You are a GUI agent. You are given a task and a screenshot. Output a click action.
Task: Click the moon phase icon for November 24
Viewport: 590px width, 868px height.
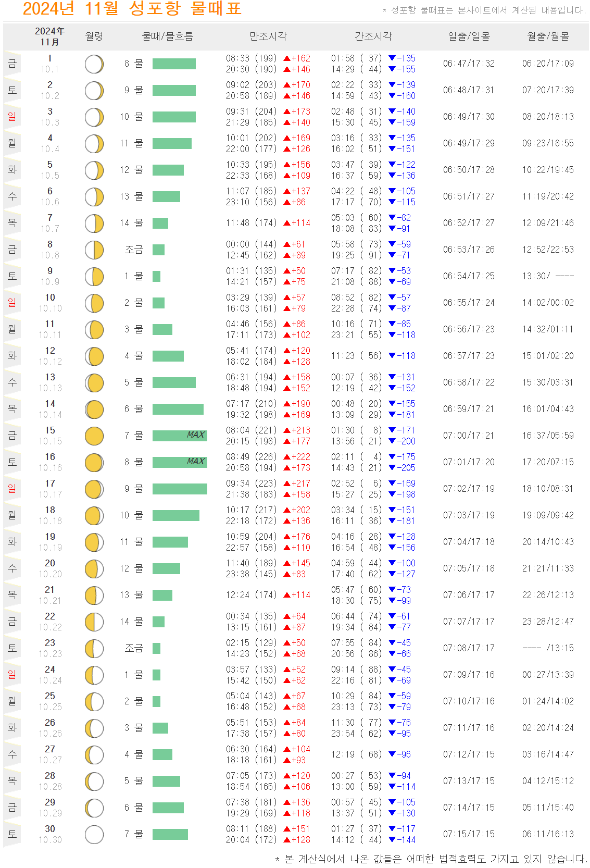click(x=94, y=675)
